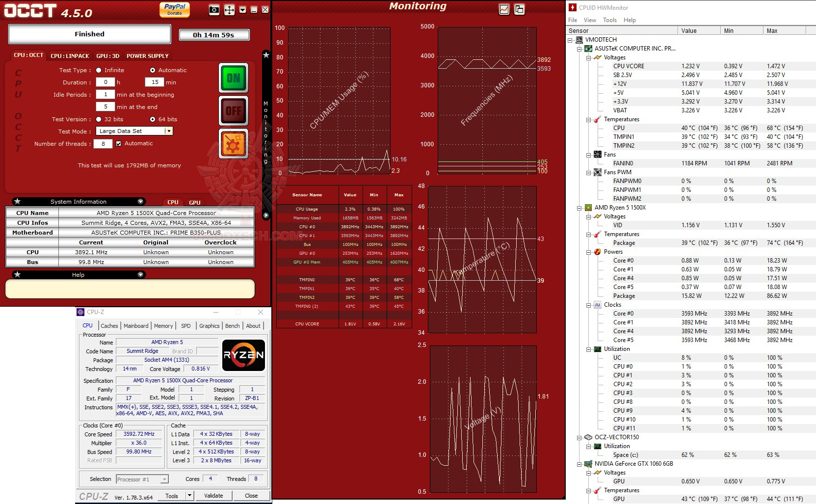Click the Number of threads input field
The width and height of the screenshot is (816, 504).
[103, 144]
